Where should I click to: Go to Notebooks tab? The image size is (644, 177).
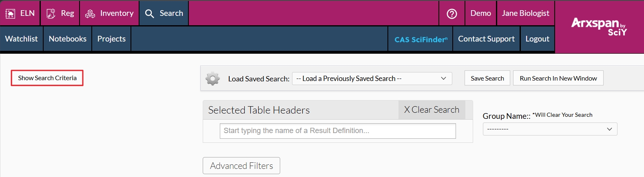(68, 39)
